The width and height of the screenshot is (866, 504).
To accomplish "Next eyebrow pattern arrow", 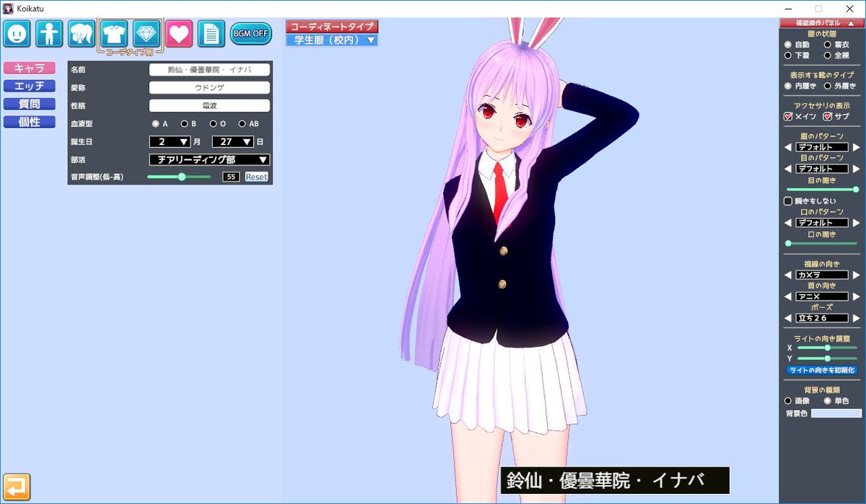I will point(856,148).
